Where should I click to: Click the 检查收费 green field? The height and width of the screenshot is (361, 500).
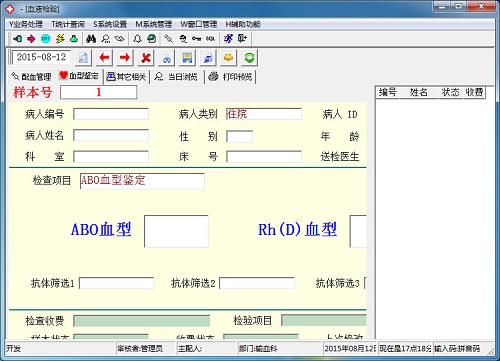pos(142,321)
